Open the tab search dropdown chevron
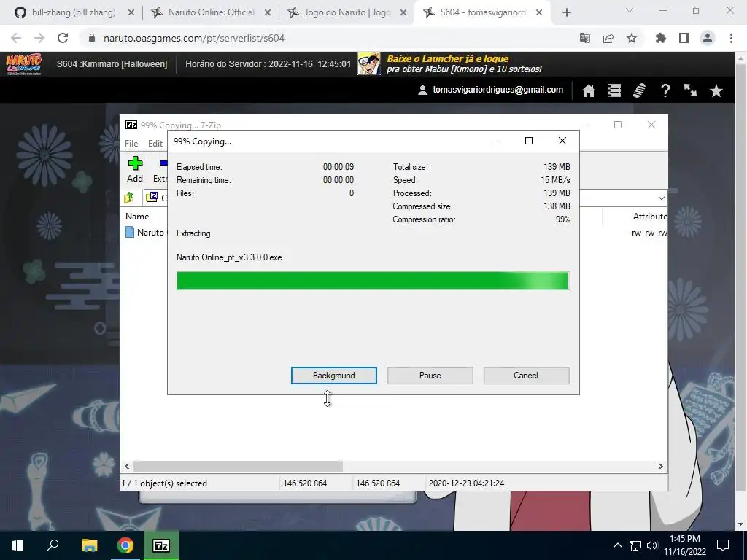This screenshot has width=747, height=560. pos(630,10)
